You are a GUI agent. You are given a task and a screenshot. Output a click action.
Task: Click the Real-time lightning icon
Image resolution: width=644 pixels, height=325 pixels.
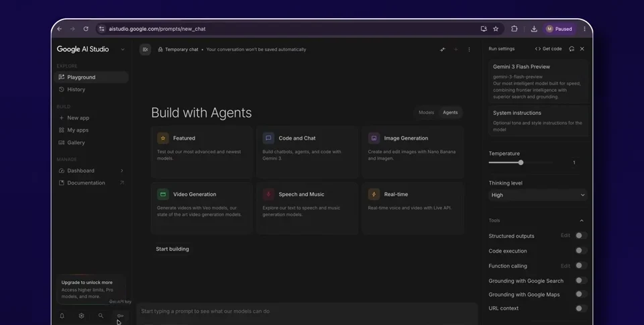point(374,194)
